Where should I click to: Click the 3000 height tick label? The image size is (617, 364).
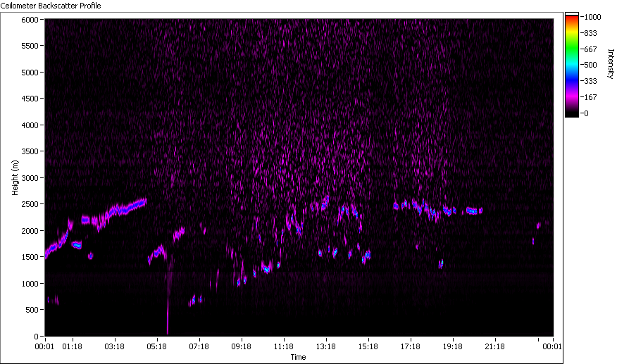click(x=30, y=178)
